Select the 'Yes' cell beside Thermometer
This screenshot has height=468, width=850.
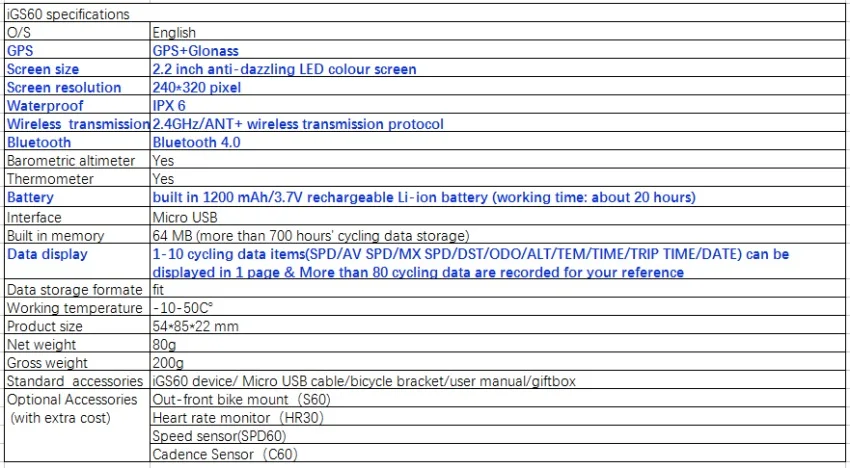pyautogui.click(x=498, y=178)
